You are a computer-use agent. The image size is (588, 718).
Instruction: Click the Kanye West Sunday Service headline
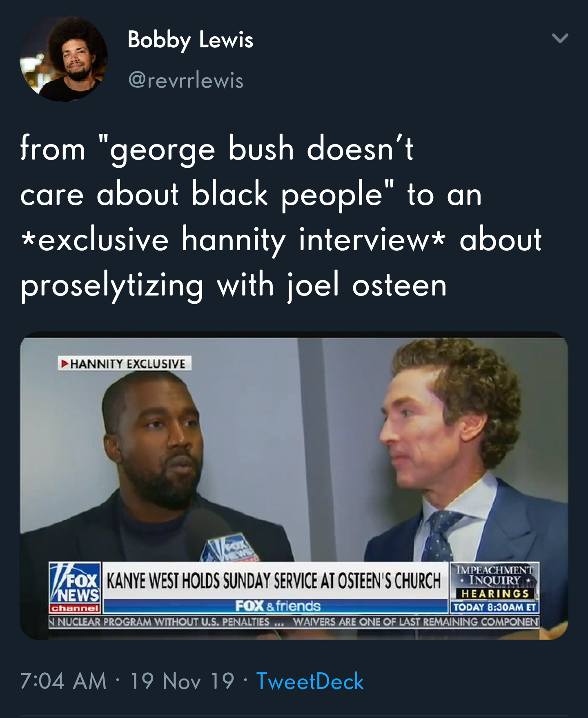click(274, 580)
